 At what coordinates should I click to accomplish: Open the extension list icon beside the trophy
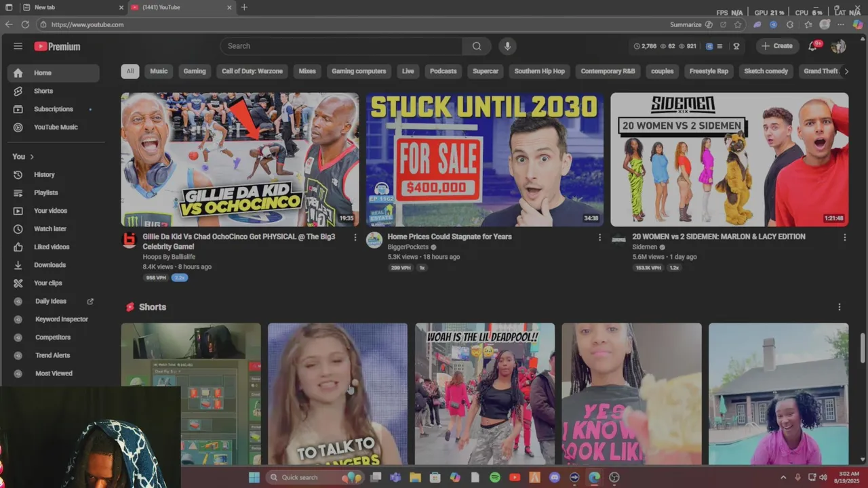click(x=719, y=46)
